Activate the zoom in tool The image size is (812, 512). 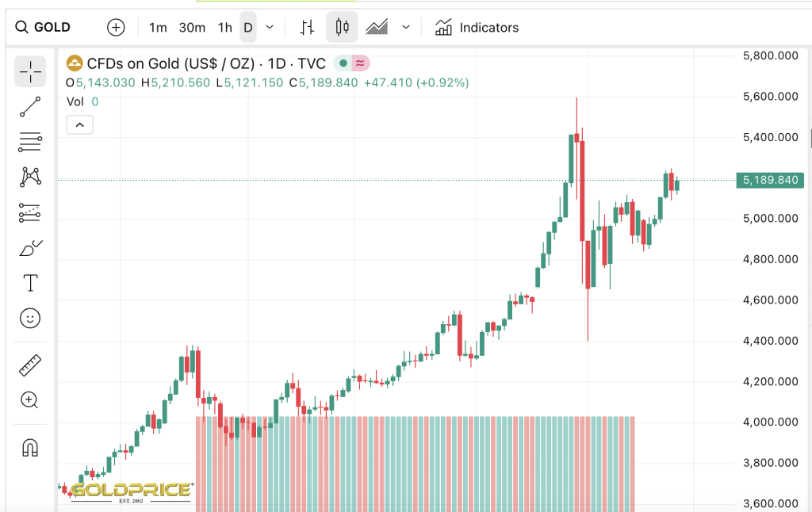click(x=30, y=400)
